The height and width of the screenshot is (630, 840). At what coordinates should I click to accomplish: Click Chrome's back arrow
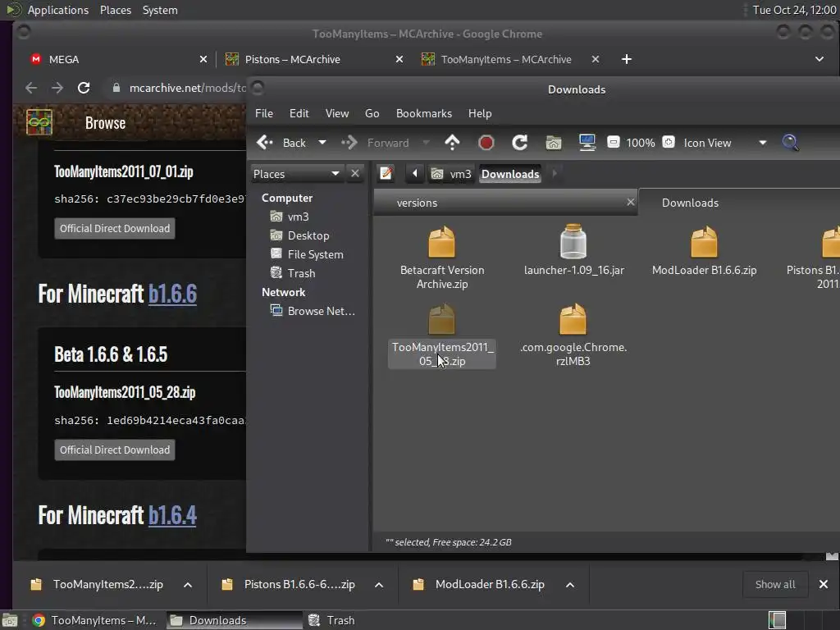(x=31, y=88)
